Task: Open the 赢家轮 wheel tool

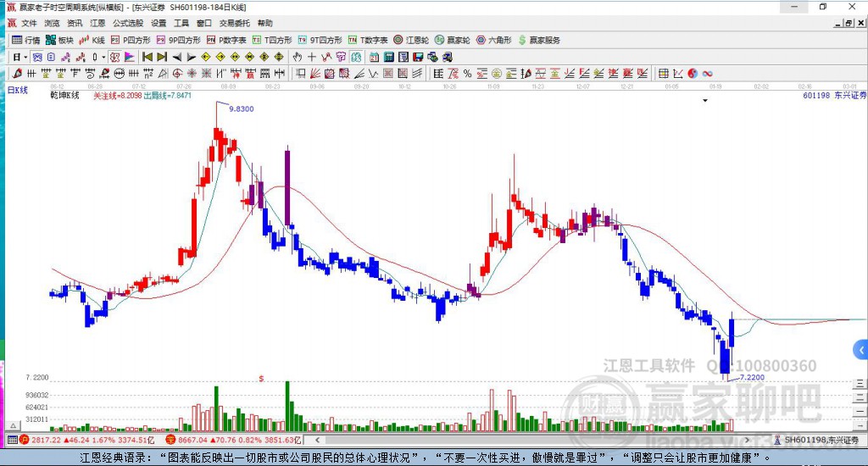Action: [453, 40]
